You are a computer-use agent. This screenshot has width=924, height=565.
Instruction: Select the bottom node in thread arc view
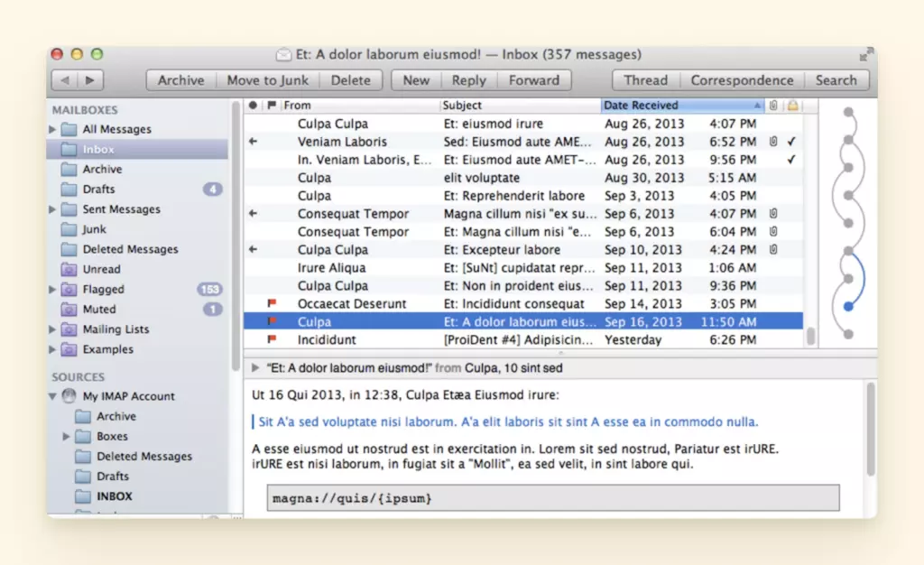tap(848, 334)
